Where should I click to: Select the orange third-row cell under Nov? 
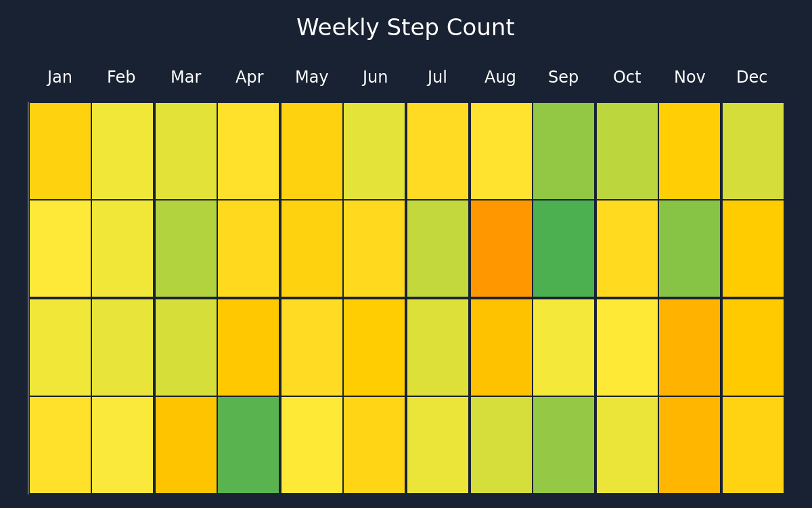point(690,347)
